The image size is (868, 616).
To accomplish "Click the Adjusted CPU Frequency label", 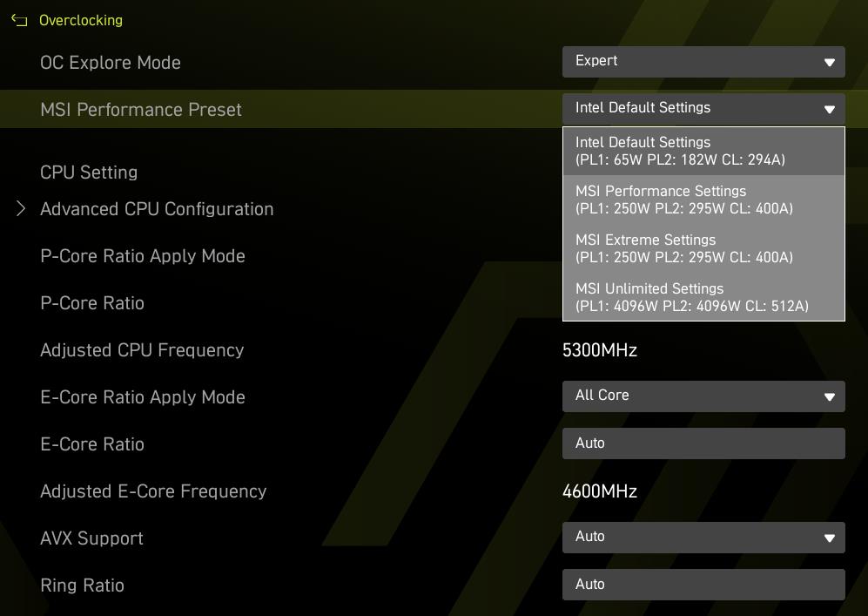I will click(142, 350).
